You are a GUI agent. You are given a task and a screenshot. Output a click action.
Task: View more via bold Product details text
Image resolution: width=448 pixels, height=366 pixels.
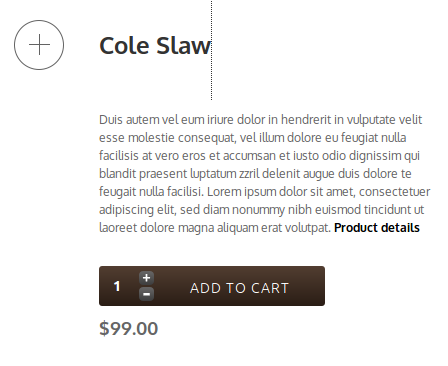(x=377, y=228)
